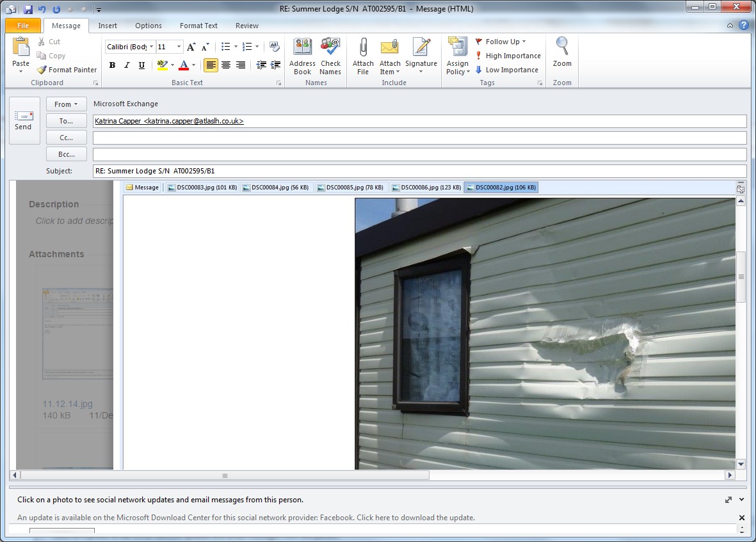Switch to the Options ribbon tab
Screen dimensions: 756x542
coord(148,26)
